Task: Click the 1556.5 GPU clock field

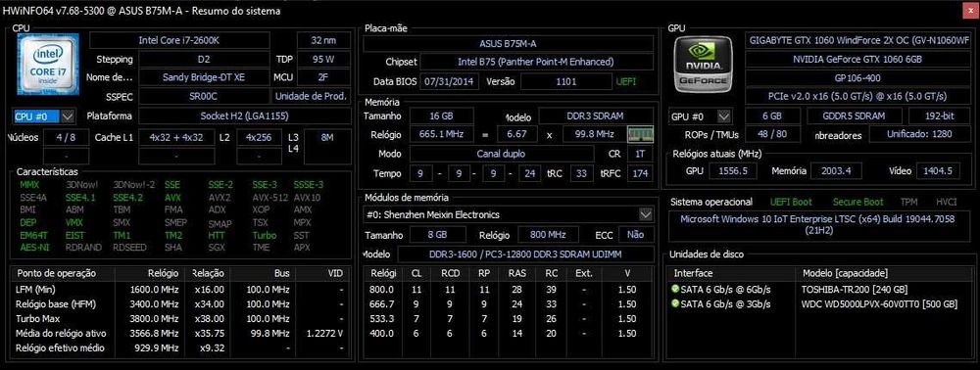Action: pyautogui.click(x=734, y=171)
